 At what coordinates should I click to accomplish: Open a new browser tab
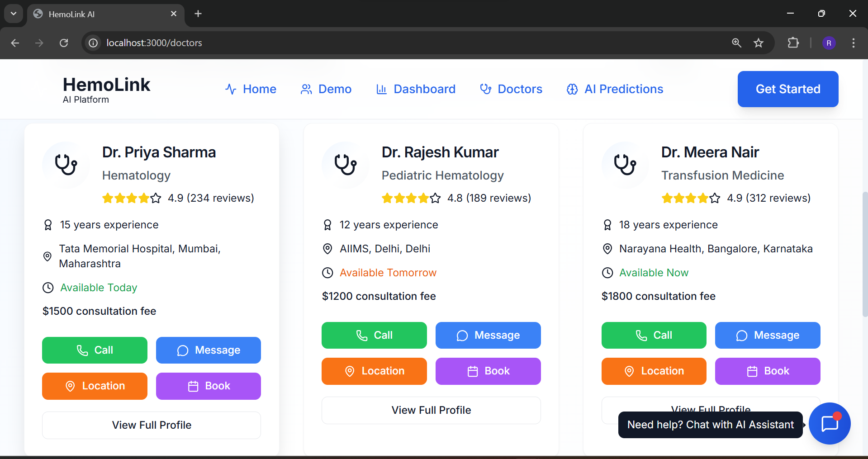pos(198,14)
